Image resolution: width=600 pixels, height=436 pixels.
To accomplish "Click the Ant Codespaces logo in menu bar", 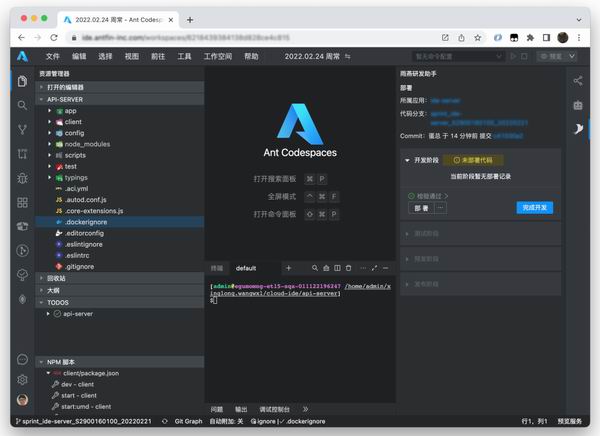I will coord(22,57).
